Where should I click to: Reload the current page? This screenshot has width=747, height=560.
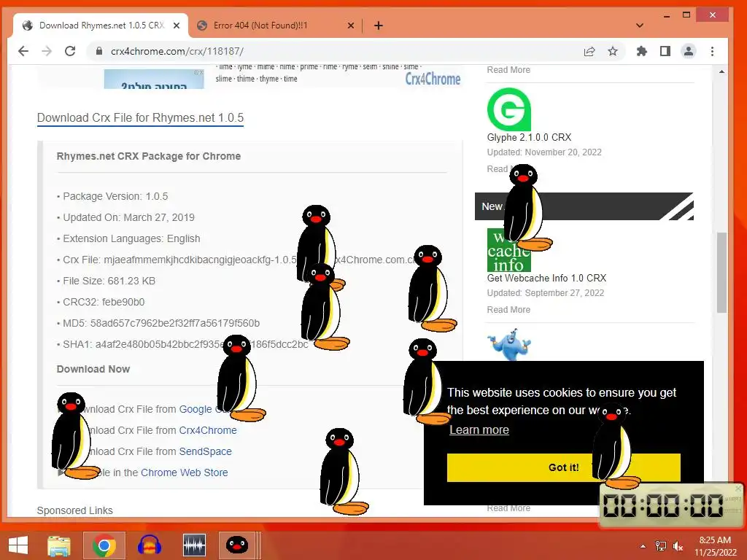(x=70, y=51)
